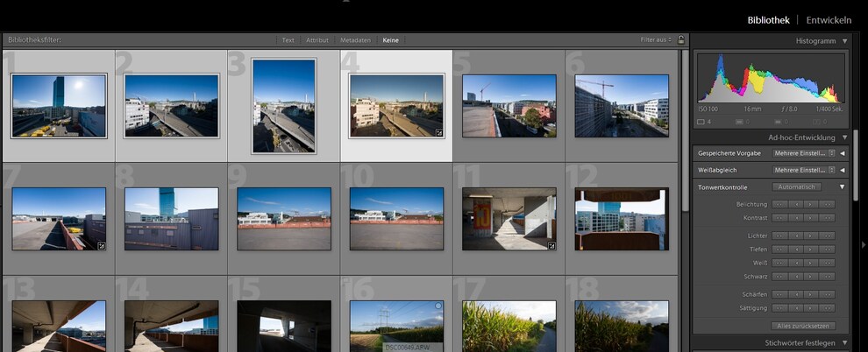Expand the Weißabgleich section triangle

tap(843, 170)
